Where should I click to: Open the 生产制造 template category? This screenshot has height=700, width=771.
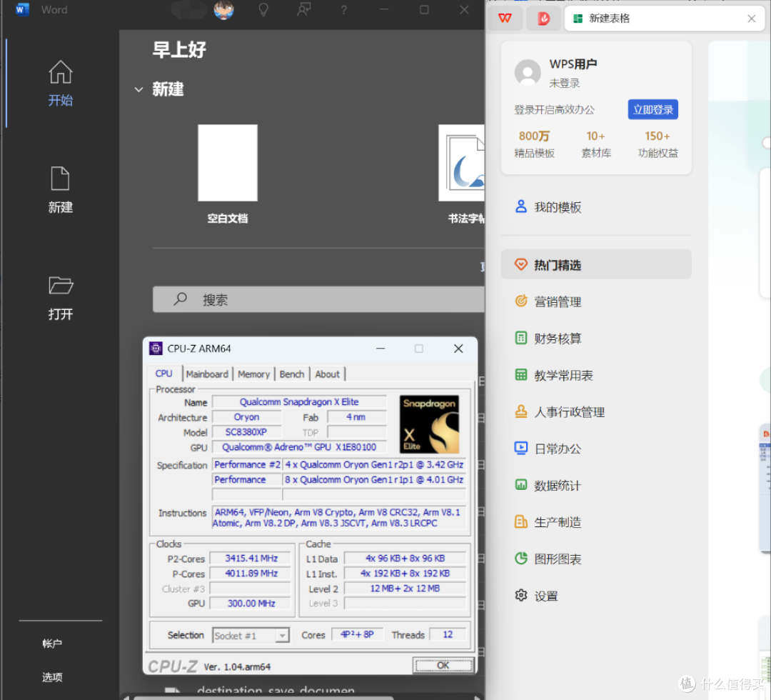tap(521, 521)
